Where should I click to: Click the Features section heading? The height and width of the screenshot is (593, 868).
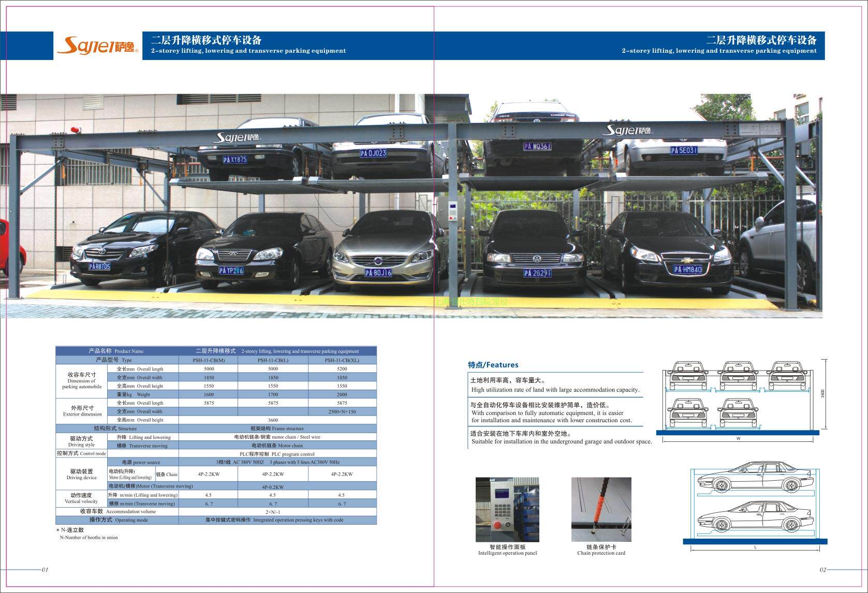[493, 365]
